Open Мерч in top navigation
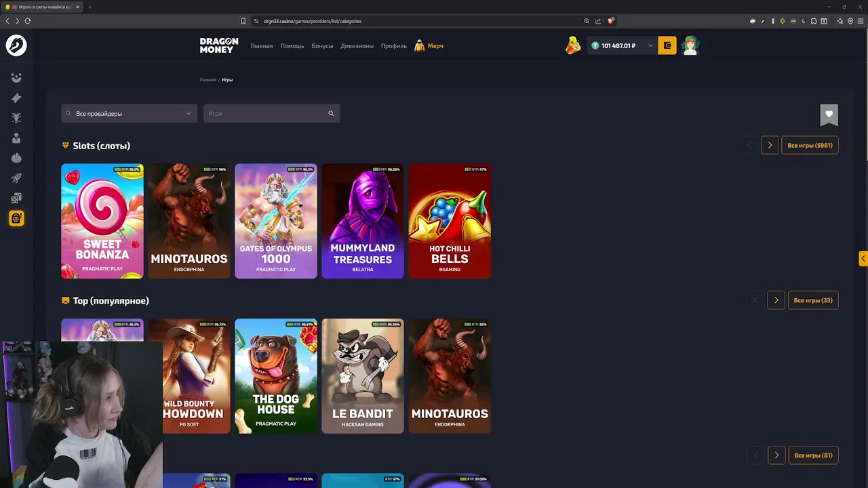The height and width of the screenshot is (488, 868). 429,46
